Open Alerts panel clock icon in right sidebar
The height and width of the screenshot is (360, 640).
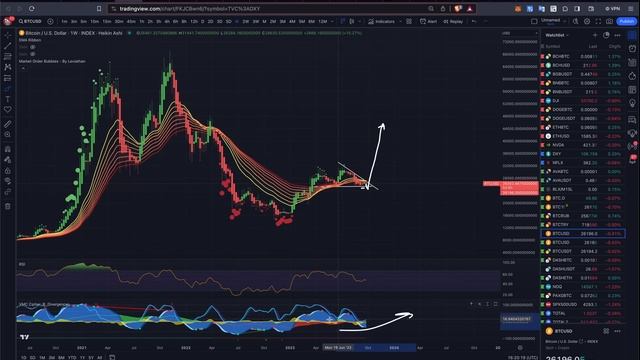coord(632,49)
